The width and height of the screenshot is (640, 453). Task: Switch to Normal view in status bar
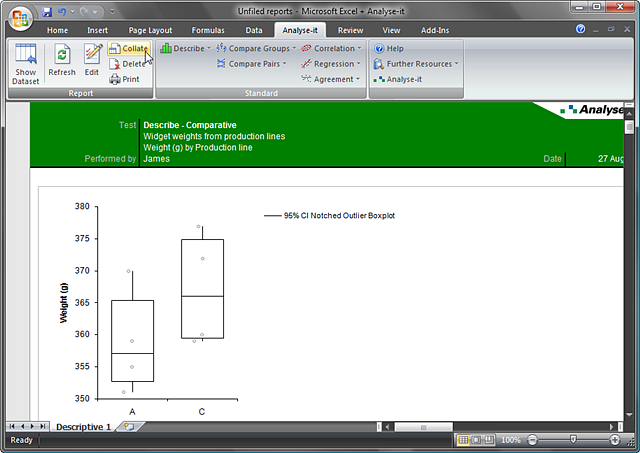tap(463, 440)
